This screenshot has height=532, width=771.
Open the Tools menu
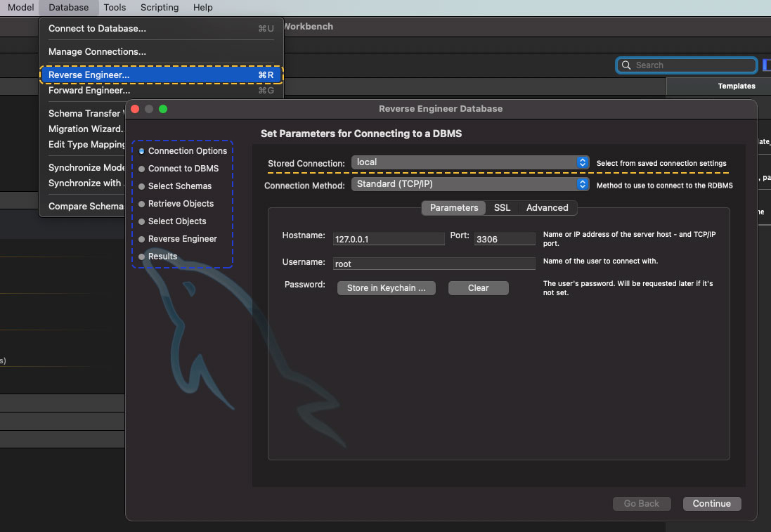pos(115,7)
